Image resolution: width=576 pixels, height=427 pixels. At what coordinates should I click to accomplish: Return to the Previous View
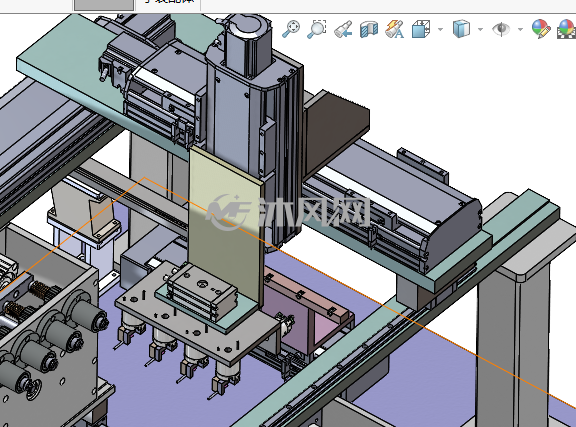click(343, 29)
